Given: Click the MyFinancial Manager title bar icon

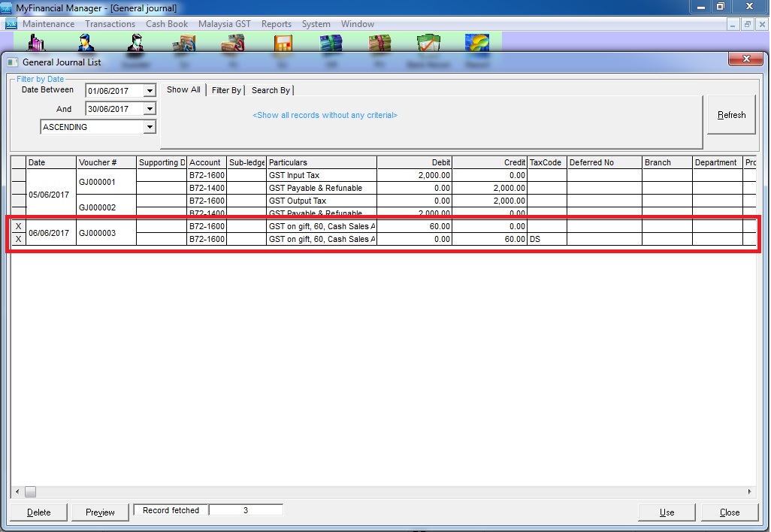Looking at the screenshot, I should (x=8, y=8).
